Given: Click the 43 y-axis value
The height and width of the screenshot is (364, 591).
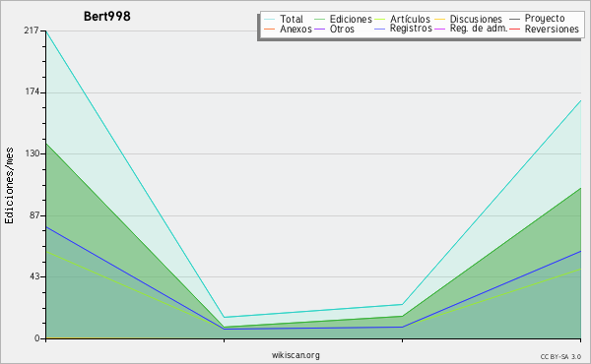Looking at the screenshot, I should 33,276.
